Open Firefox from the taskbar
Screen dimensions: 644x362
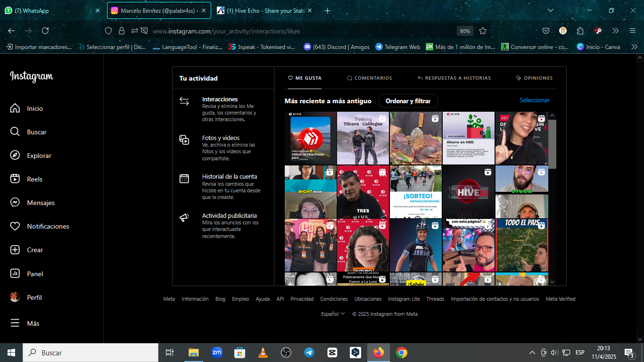pyautogui.click(x=378, y=352)
